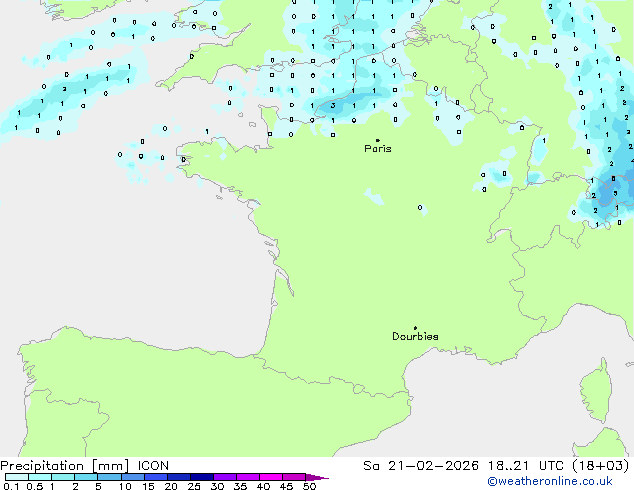Open the weatheronline.co.uk copyright link
634x490 pixels.
coord(549,481)
